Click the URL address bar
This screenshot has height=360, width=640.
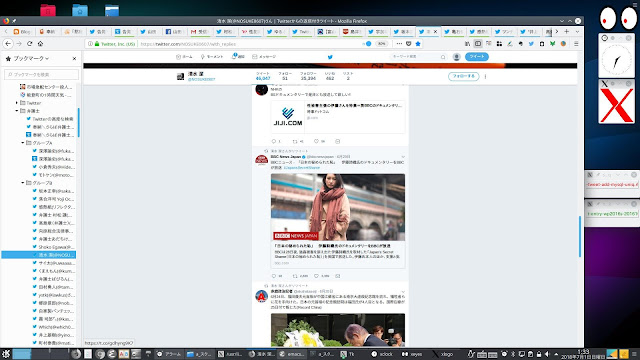pyautogui.click(x=249, y=44)
